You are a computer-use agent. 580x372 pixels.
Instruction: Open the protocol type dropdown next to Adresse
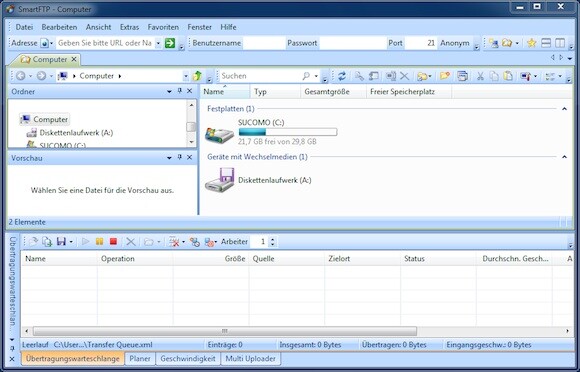tap(51, 43)
